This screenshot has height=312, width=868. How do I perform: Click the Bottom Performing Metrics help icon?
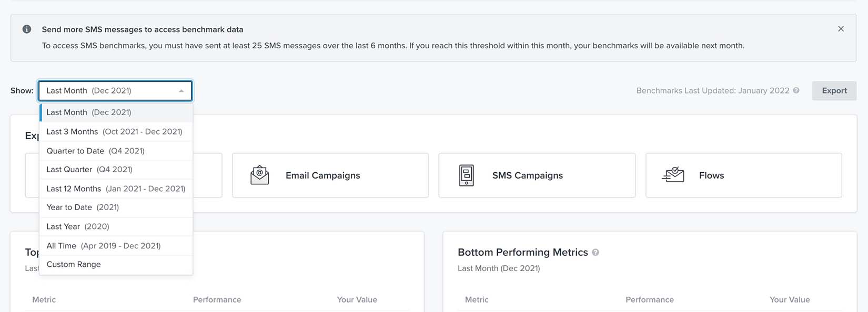coord(596,252)
